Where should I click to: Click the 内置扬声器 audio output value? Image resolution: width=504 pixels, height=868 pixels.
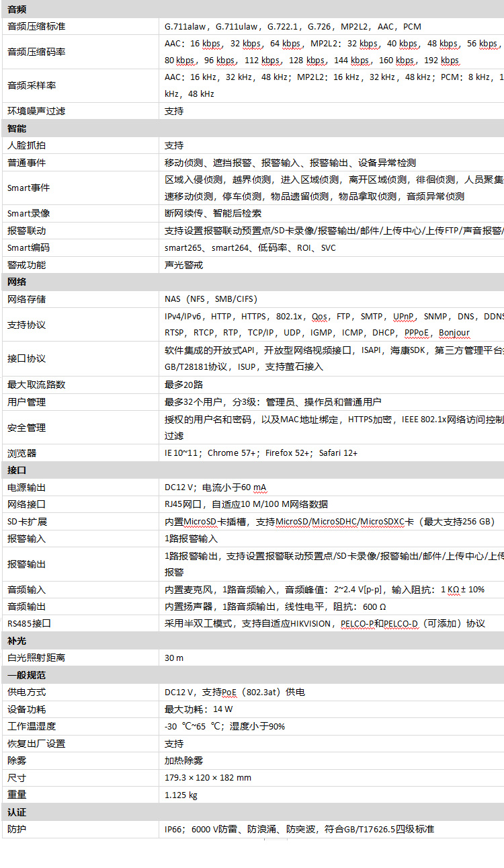(276, 606)
